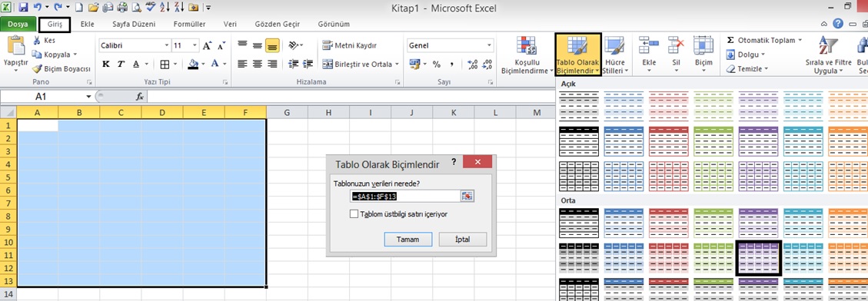
Task: Cut selection with Kes
Action: coord(44,41)
